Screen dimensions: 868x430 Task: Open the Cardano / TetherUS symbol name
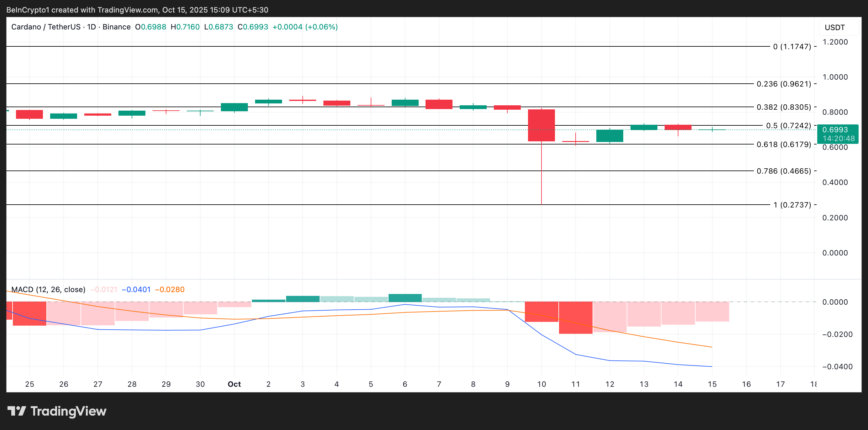pos(45,27)
